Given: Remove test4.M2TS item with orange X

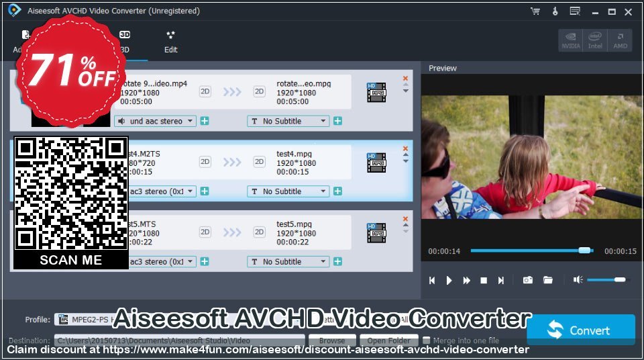Looking at the screenshot, I should coord(405,148).
